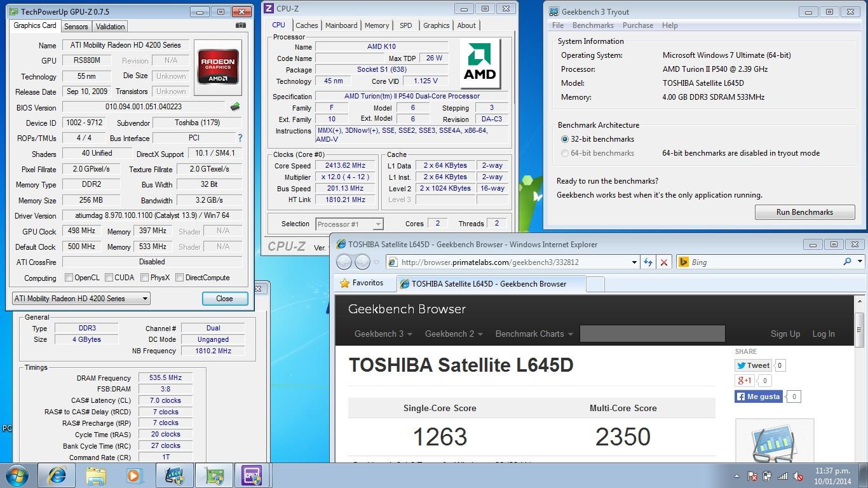
Task: Click Internet Explorer back arrow button
Action: pyautogui.click(x=344, y=262)
